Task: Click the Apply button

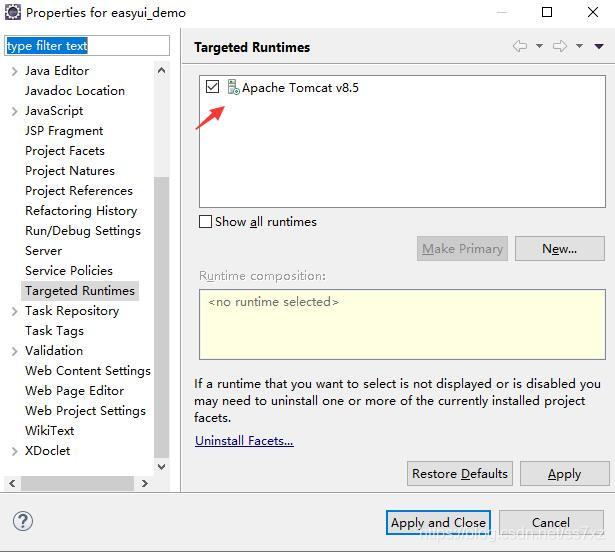Action: (564, 474)
